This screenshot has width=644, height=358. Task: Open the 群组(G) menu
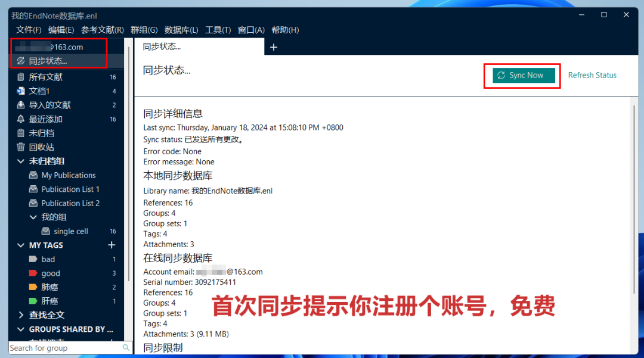(144, 30)
